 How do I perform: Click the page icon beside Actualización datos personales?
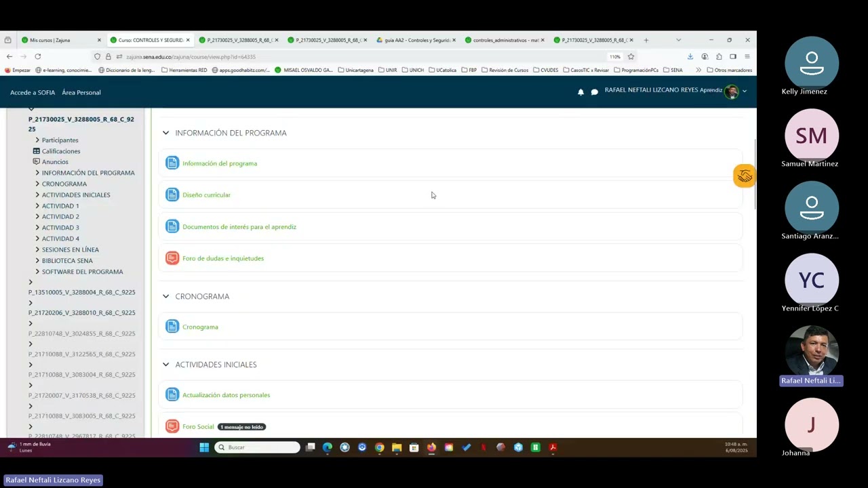click(172, 394)
